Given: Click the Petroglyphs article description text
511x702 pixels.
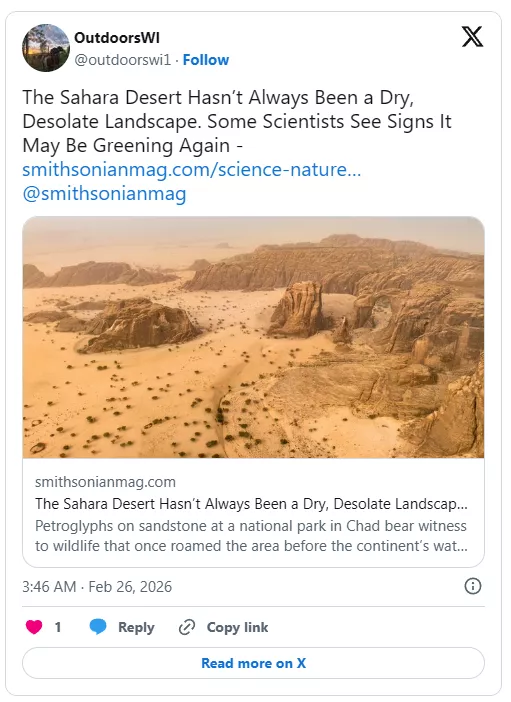Looking at the screenshot, I should tap(251, 536).
